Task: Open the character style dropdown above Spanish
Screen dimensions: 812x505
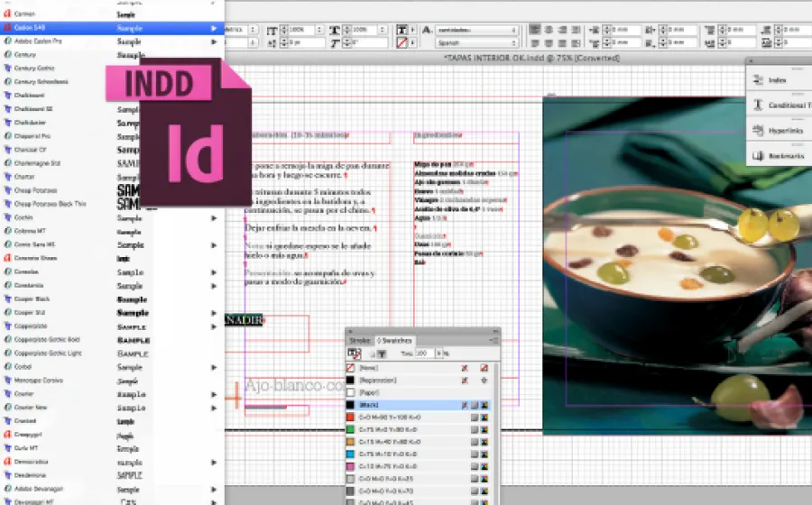Action: click(x=476, y=30)
